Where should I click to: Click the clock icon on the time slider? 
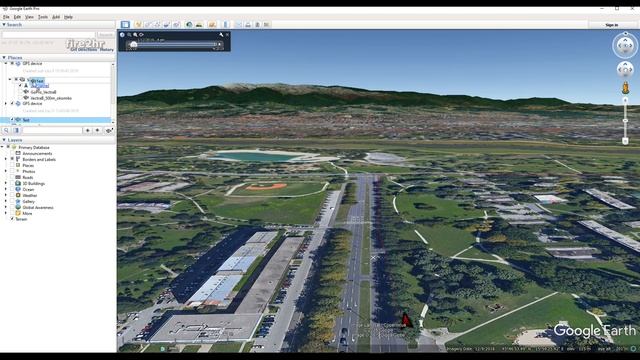point(122,35)
